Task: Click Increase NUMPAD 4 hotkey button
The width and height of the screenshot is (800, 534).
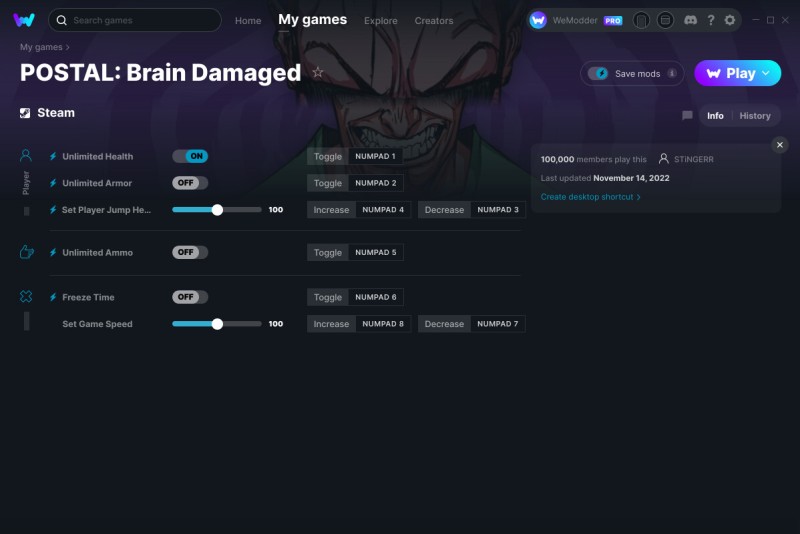Action: click(359, 210)
